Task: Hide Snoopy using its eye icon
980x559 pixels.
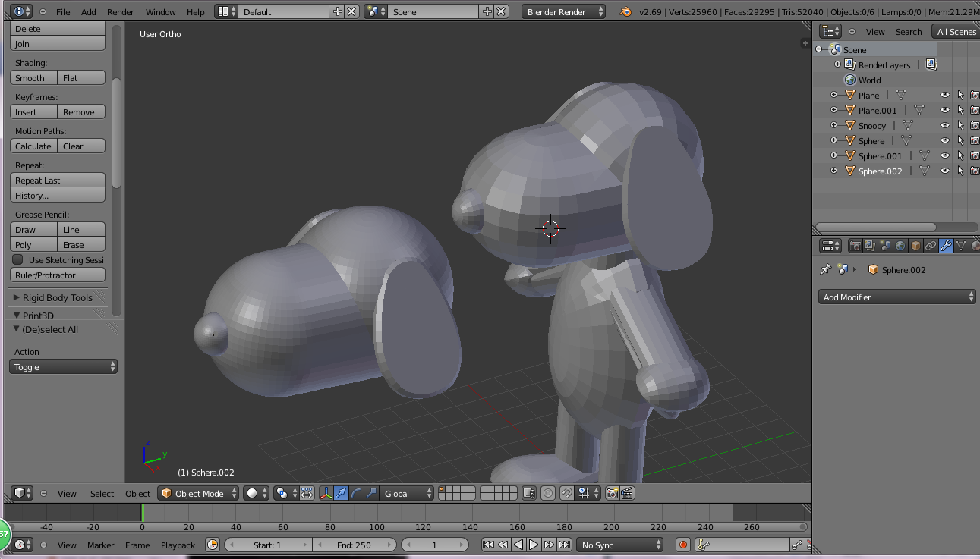Action: (x=945, y=125)
